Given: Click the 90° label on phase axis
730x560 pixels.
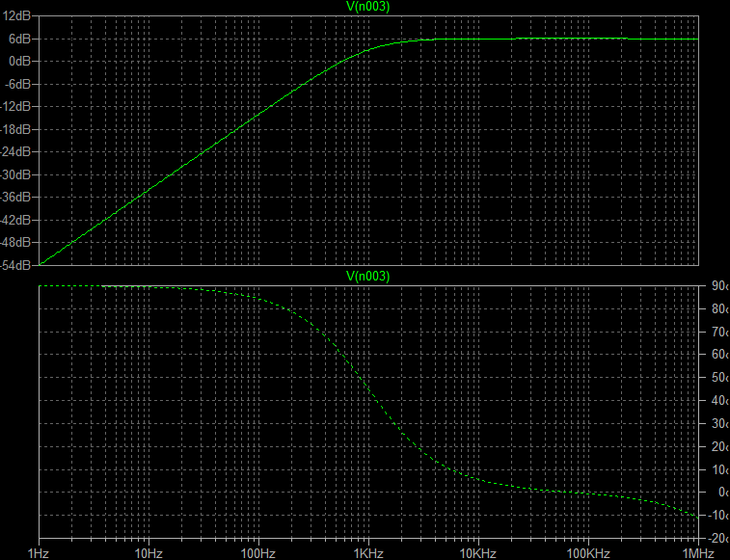Looking at the screenshot, I should (717, 286).
